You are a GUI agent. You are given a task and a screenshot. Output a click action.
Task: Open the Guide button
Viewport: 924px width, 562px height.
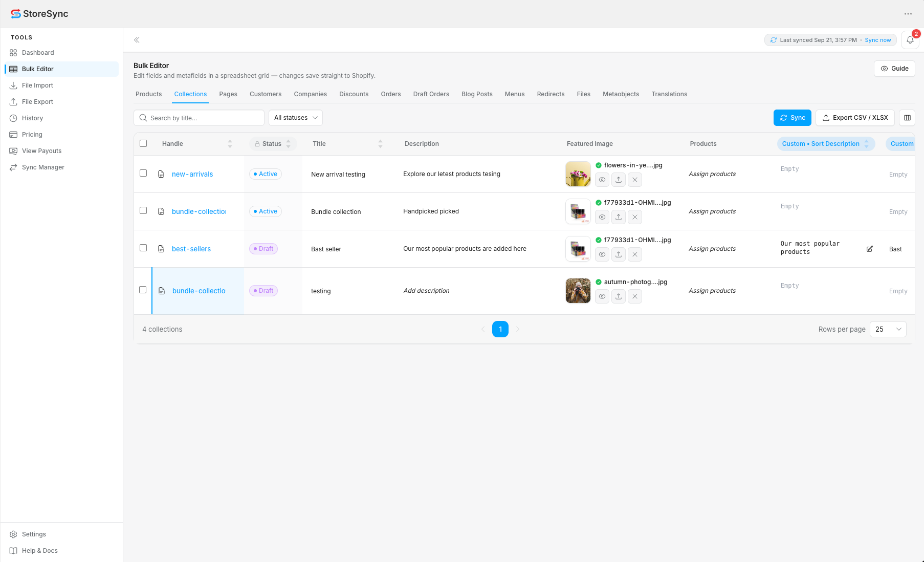click(x=894, y=69)
